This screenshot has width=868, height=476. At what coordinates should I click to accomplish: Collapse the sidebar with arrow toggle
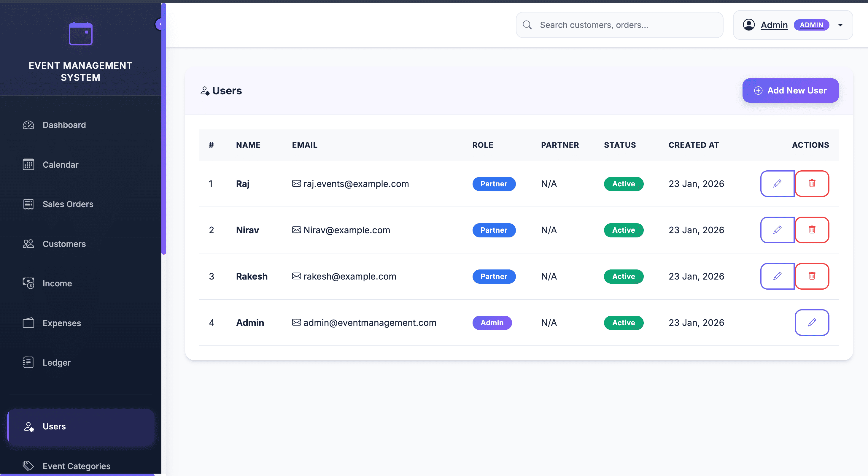coord(160,24)
